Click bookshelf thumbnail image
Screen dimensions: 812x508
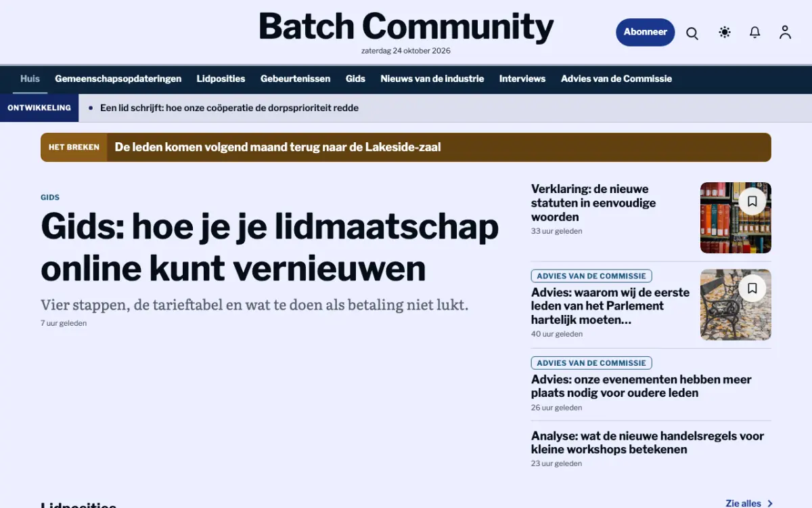point(736,217)
